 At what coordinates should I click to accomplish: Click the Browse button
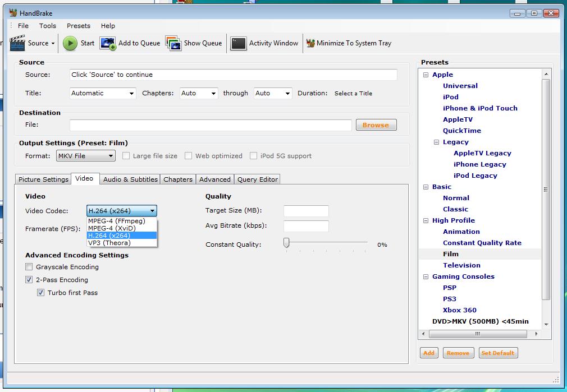(x=376, y=125)
